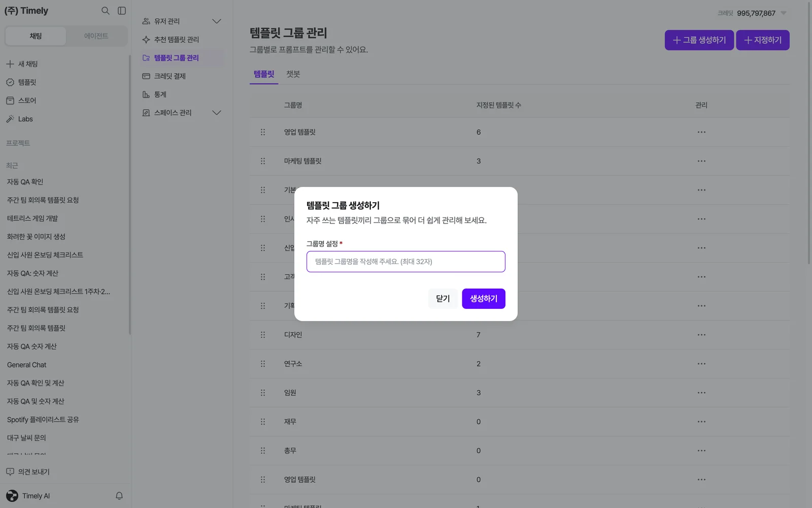Click the 디자인 group name
The image size is (812, 508).
point(293,335)
